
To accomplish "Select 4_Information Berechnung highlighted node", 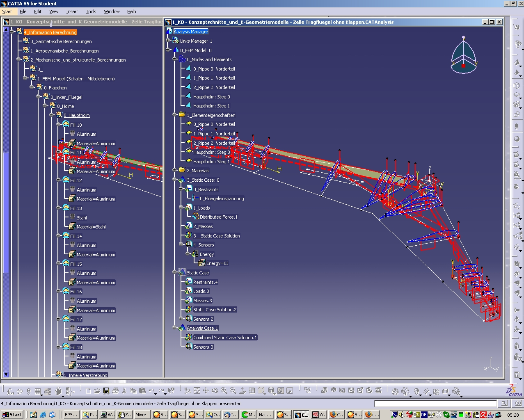I will pyautogui.click(x=50, y=32).
